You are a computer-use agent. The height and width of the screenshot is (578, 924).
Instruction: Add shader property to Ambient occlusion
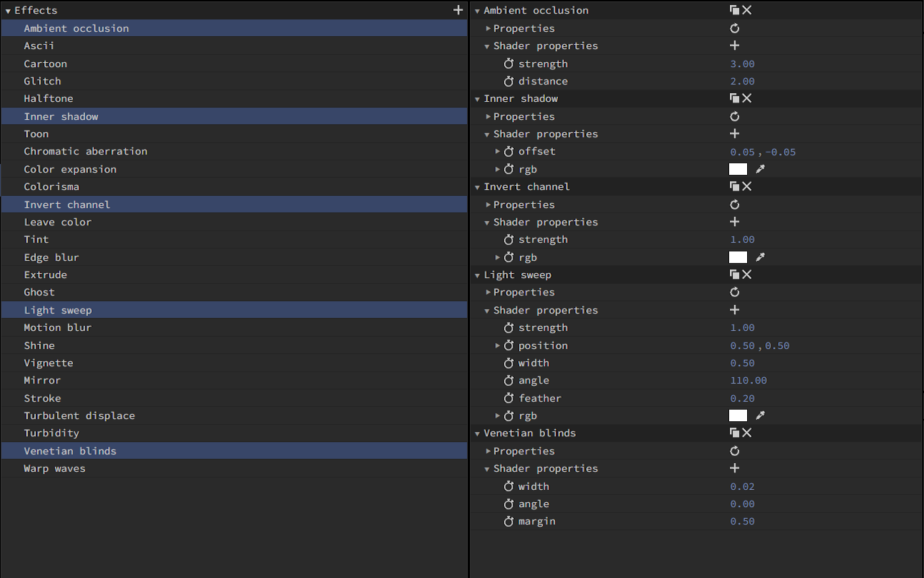[735, 46]
